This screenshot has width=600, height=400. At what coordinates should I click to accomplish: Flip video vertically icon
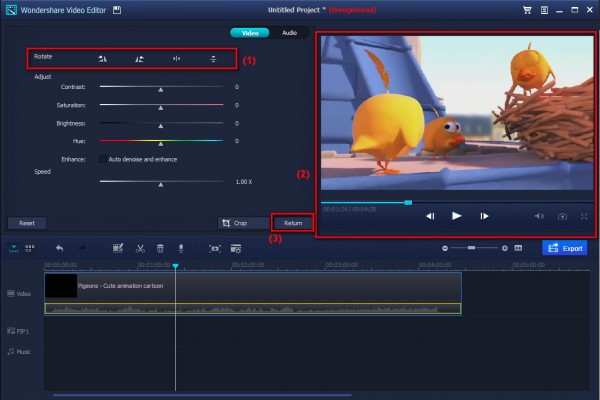[x=213, y=59]
